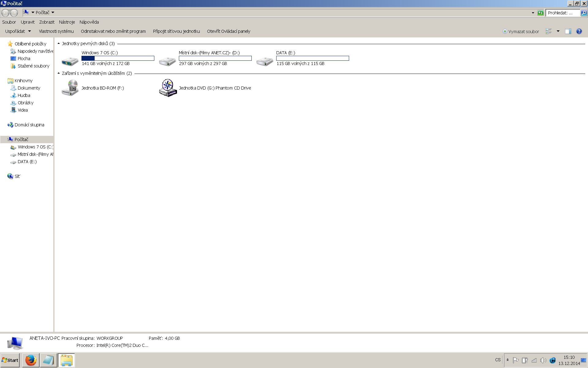Open the Zobrazit menu

pos(47,22)
